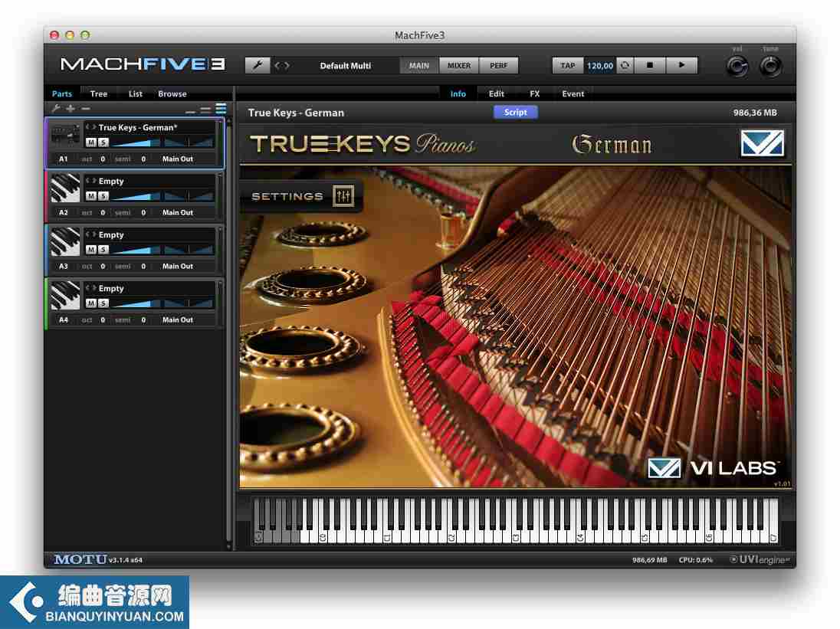Click the tempo sync icon beside 120,00
This screenshot has height=629, width=840.
coord(624,65)
